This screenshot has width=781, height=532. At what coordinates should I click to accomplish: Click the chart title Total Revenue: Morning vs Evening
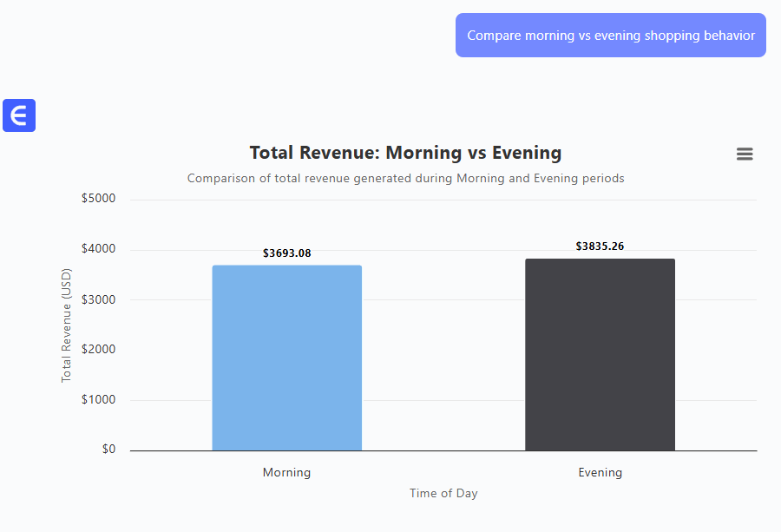pyautogui.click(x=405, y=153)
